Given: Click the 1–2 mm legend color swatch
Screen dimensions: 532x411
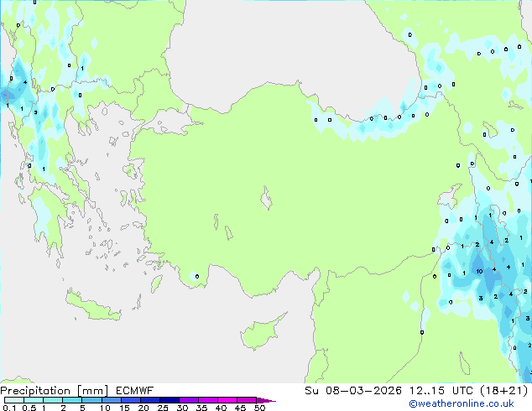Looking at the screenshot, I should point(53,400).
